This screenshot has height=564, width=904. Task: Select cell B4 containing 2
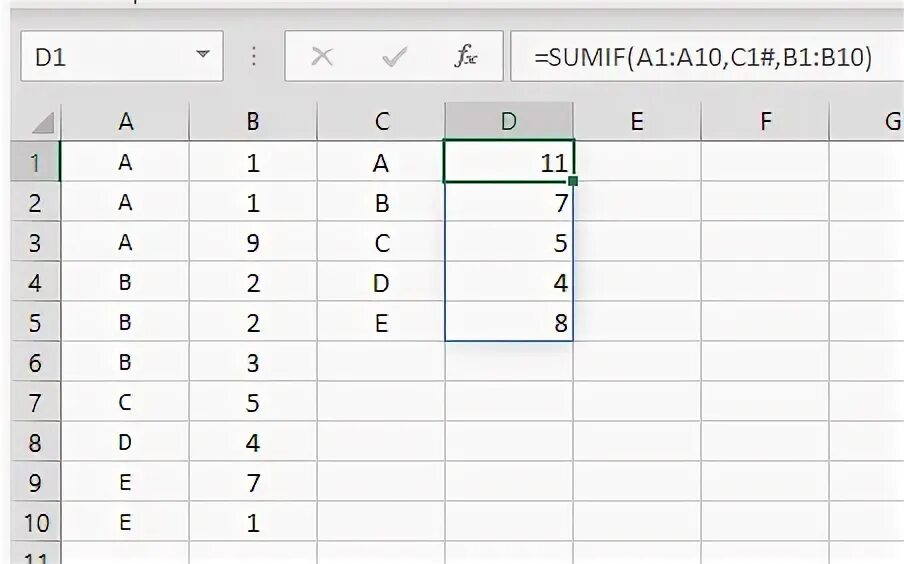(253, 282)
